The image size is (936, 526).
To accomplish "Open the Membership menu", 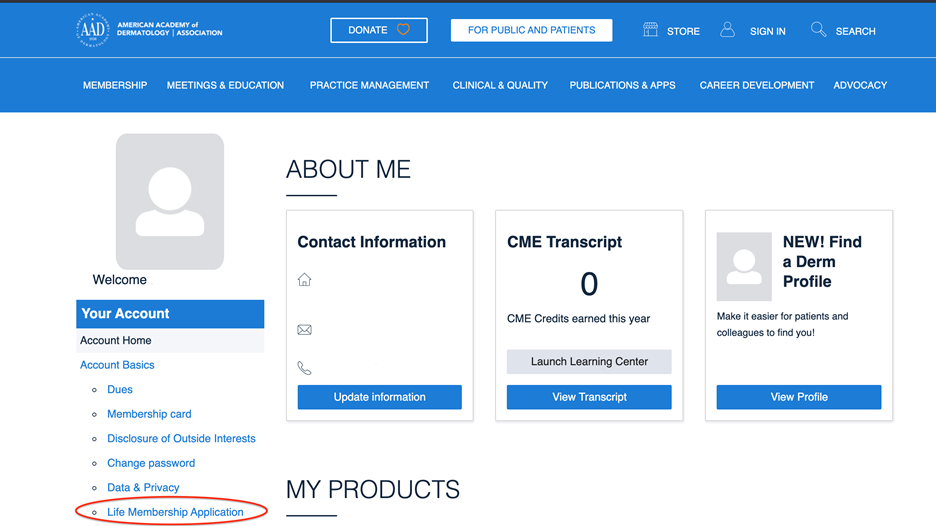I will click(115, 85).
